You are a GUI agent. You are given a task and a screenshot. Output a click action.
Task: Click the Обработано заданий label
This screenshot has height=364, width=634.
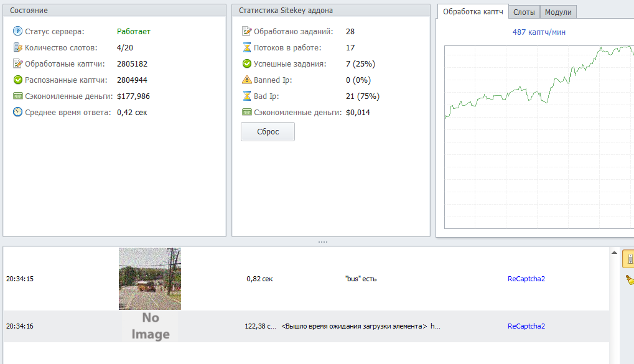pos(293,31)
